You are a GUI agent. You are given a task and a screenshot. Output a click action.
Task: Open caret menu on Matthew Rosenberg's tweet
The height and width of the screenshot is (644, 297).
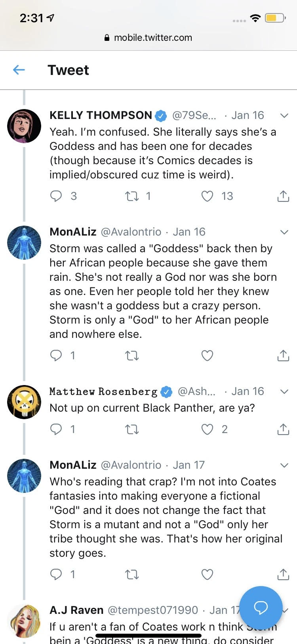[x=284, y=391]
